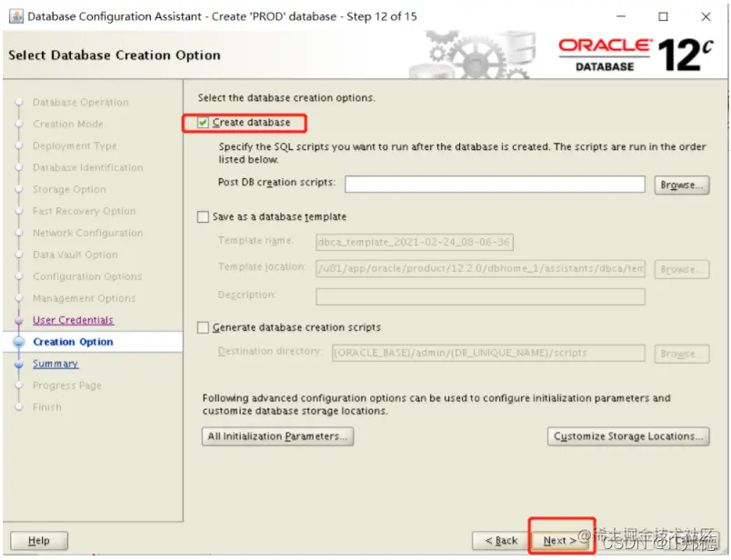The width and height of the screenshot is (731, 560).
Task: Go Back to the previous step
Action: click(501, 540)
